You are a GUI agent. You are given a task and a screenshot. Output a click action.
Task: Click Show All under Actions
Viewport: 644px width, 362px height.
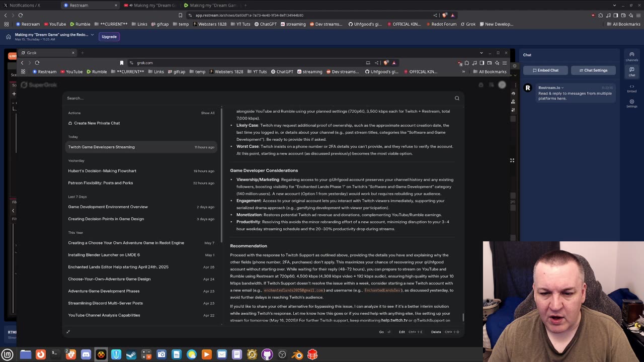coord(208,113)
